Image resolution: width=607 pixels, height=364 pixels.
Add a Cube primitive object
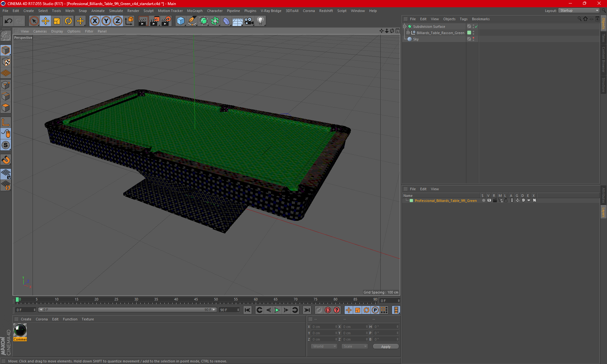[x=181, y=21]
